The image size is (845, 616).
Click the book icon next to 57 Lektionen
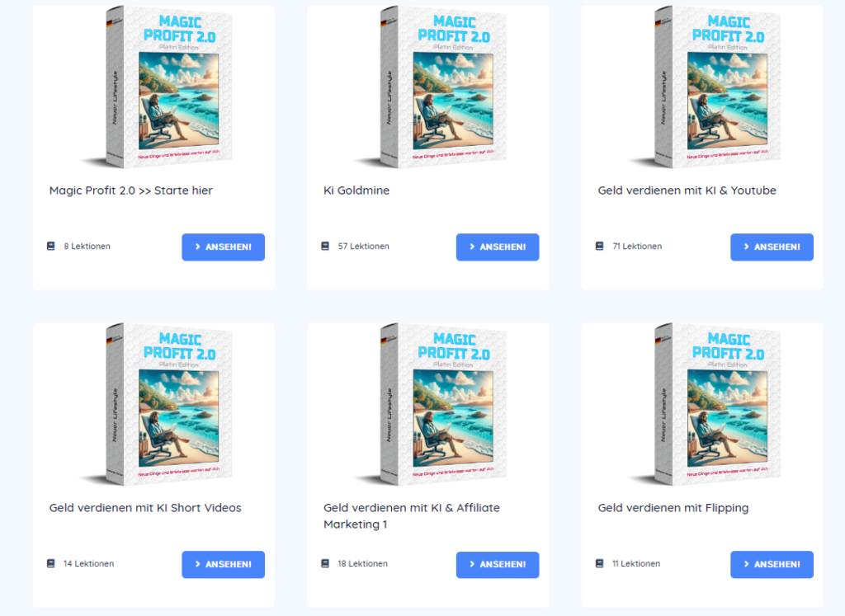[x=325, y=246]
